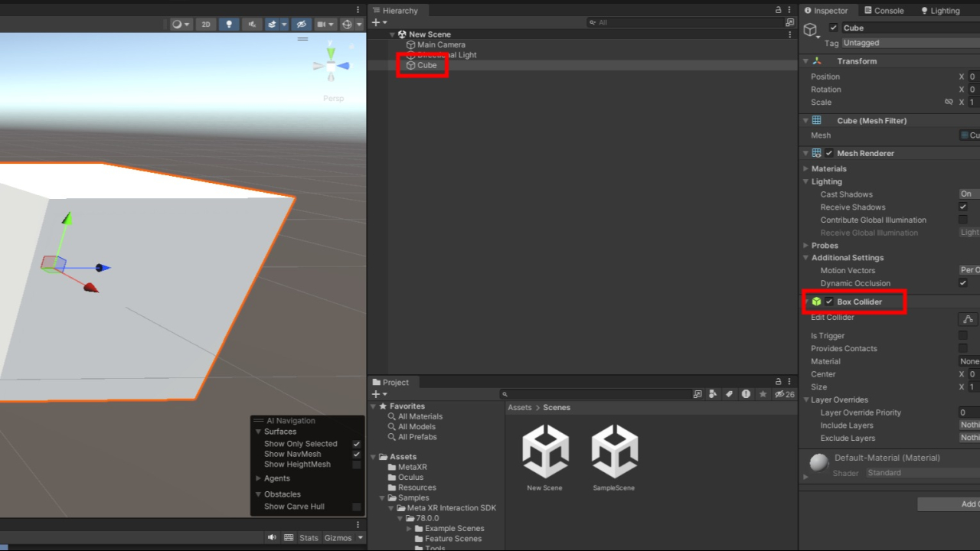Switch scene view to 2D mode
980x551 pixels.
coord(206,24)
